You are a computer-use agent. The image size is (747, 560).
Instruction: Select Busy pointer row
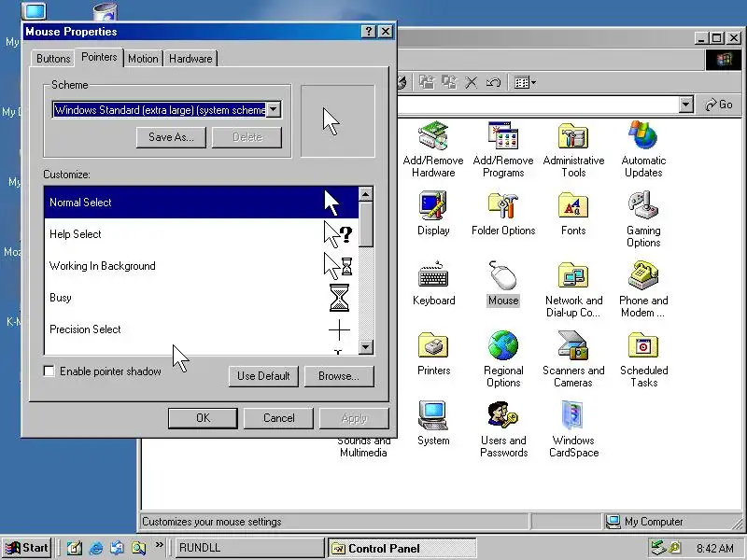coord(201,298)
